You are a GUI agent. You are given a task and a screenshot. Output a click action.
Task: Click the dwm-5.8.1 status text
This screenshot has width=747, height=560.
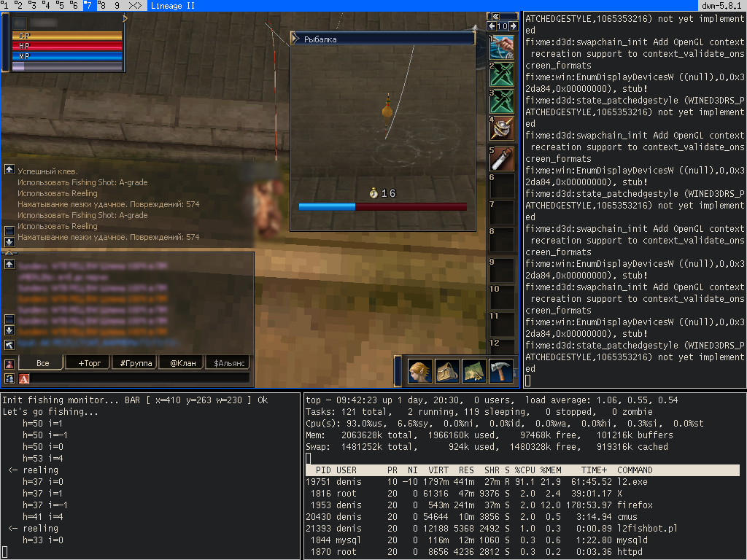(x=721, y=6)
